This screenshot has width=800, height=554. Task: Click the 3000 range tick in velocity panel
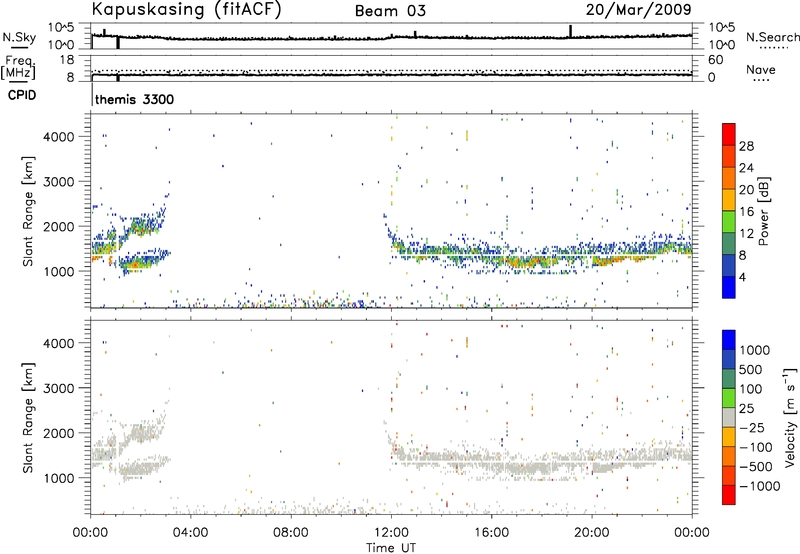(x=58, y=388)
